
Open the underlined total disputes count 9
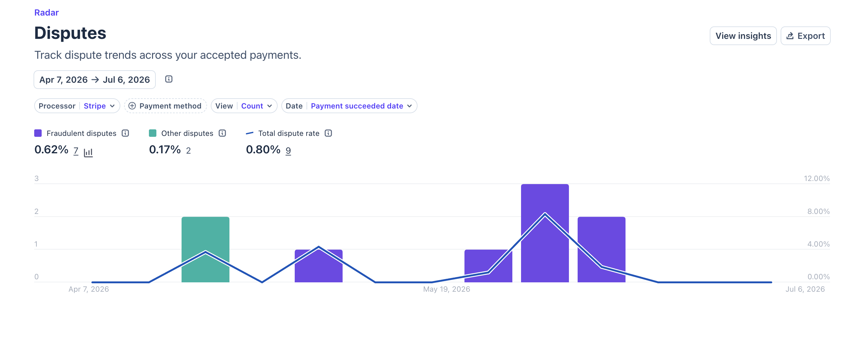[289, 151]
